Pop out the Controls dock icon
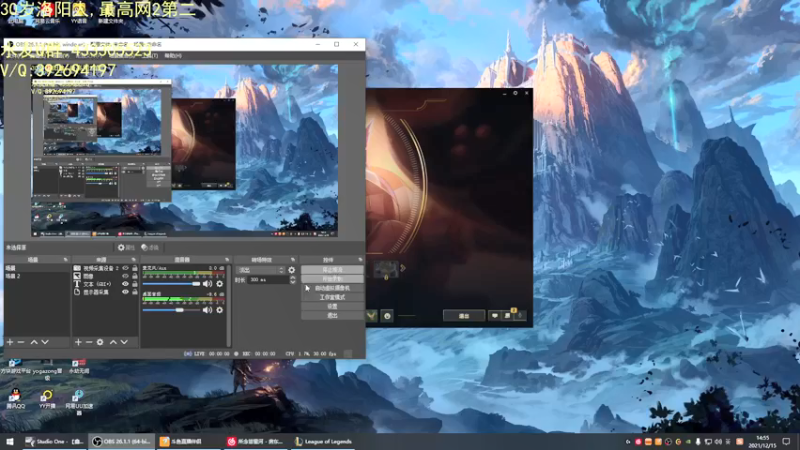 coord(360,260)
